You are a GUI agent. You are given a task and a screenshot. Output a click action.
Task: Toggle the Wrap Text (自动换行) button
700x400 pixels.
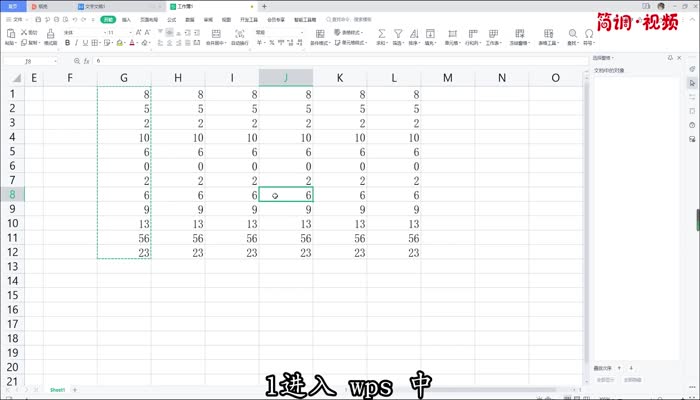[x=239, y=34]
